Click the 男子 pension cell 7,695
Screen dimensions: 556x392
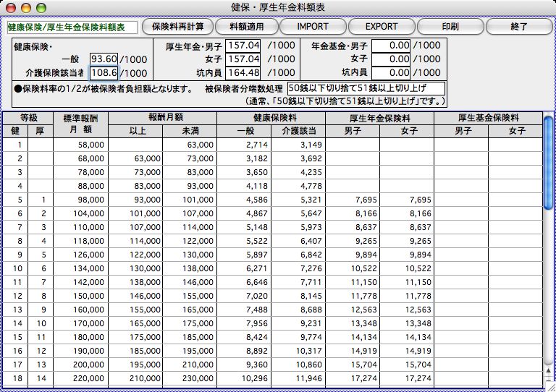click(353, 200)
